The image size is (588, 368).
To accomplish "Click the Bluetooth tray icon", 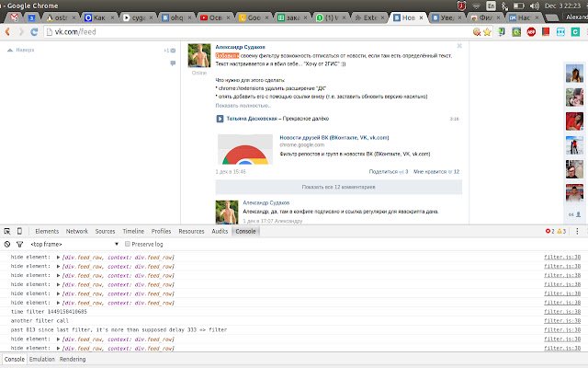I will 504,6.
